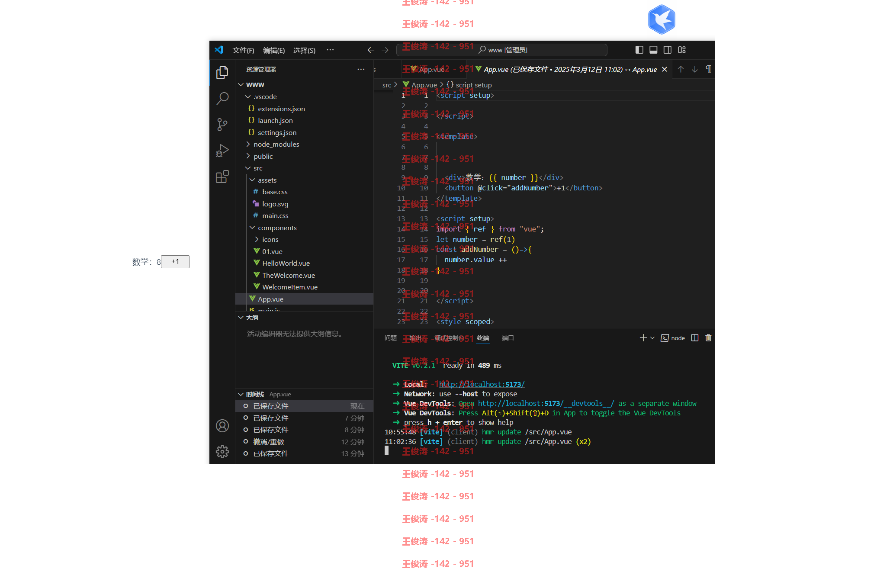This screenshot has width=877, height=588.
Task: Click the VS Code logo icon
Action: [x=219, y=50]
